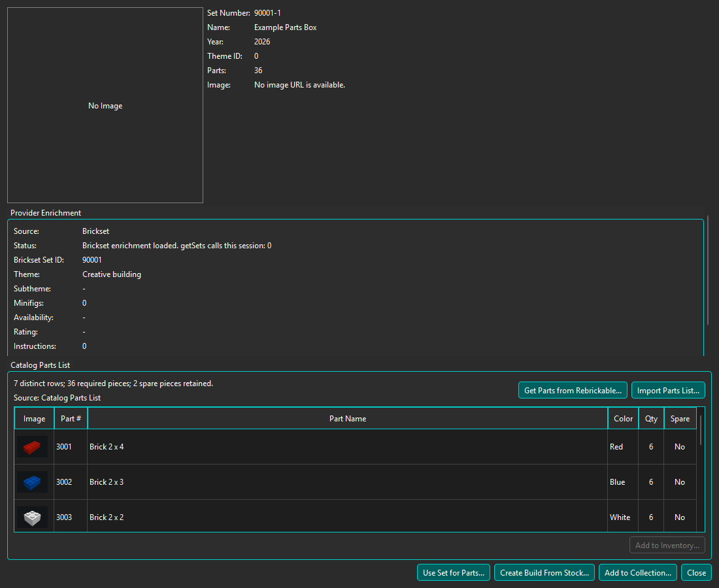
Task: Click the Brickset Set ID value 90001
Action: (x=92, y=260)
